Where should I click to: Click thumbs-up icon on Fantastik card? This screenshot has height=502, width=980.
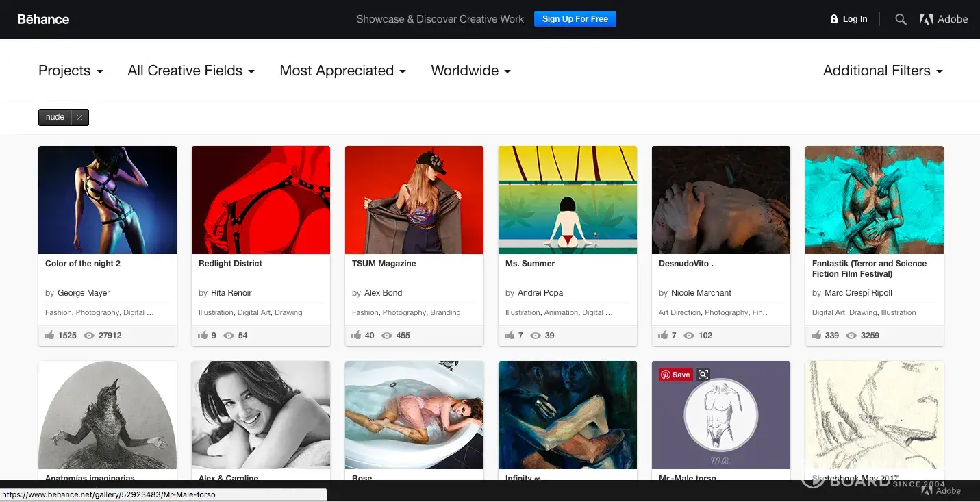[x=816, y=336]
